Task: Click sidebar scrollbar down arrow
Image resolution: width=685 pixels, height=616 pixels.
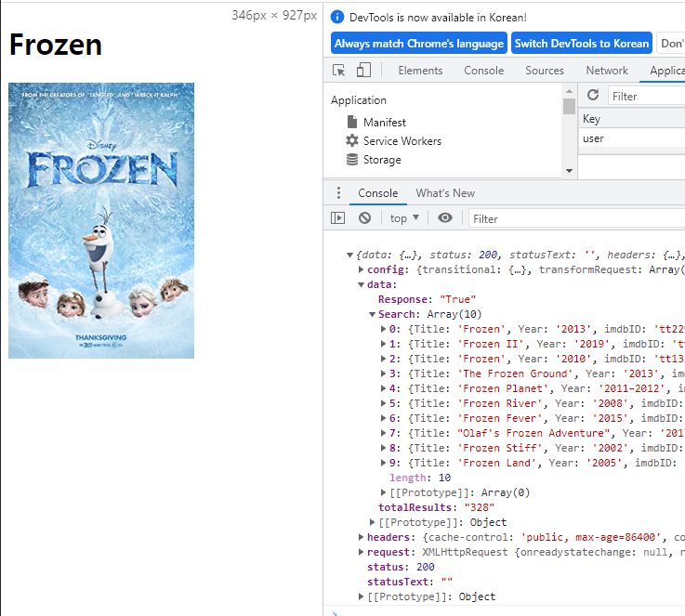Action: (569, 171)
